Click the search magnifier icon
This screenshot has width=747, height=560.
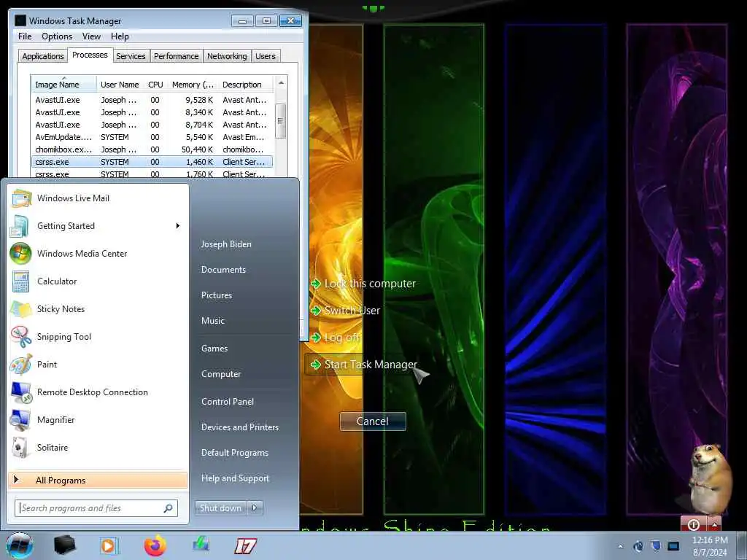tap(168, 508)
